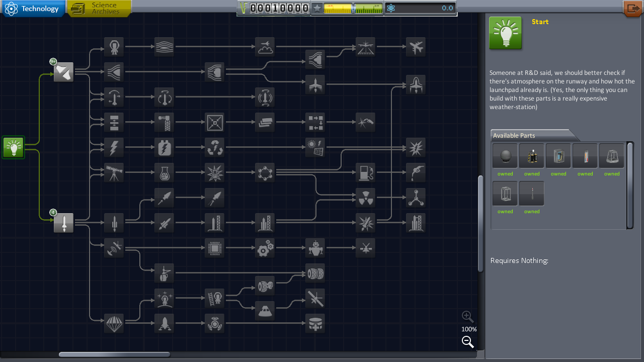
Task: Select the rocket node with the 4 badge
Action: [x=63, y=223]
